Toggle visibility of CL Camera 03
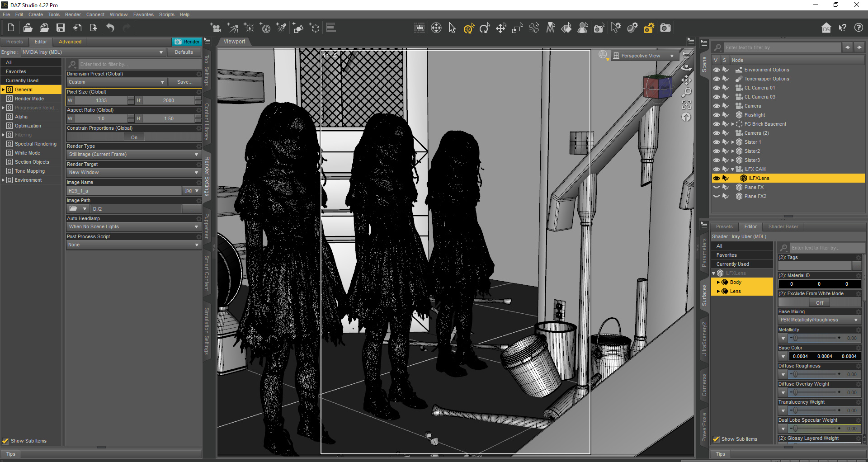The width and height of the screenshot is (868, 462). pyautogui.click(x=717, y=97)
